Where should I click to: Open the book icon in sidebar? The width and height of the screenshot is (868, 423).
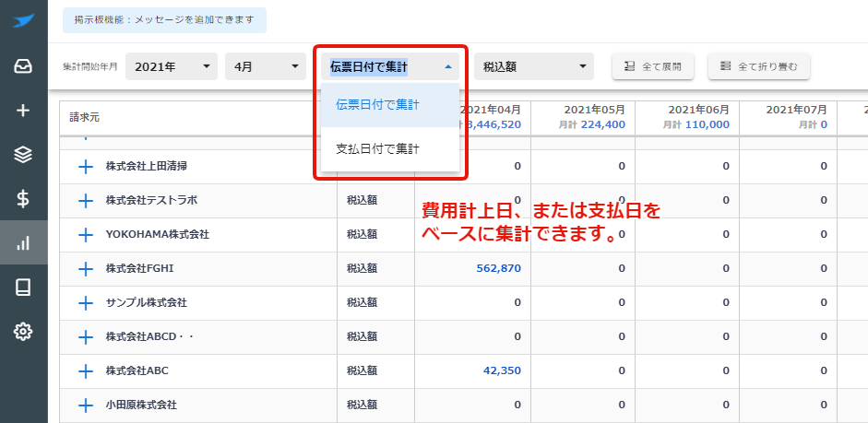point(23,287)
